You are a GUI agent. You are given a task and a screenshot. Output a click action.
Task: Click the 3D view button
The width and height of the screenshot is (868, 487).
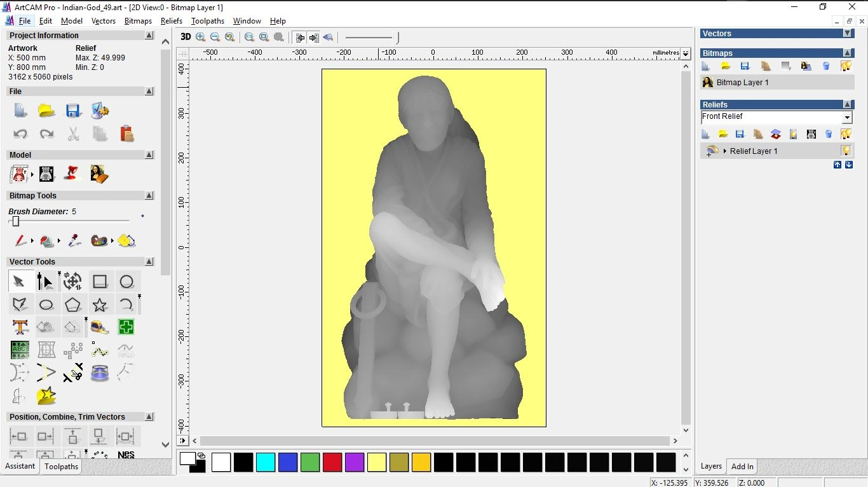click(x=186, y=38)
